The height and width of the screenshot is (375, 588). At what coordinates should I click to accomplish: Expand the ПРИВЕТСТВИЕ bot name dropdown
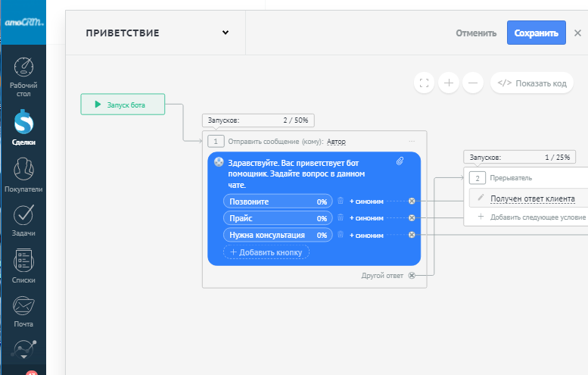[226, 33]
